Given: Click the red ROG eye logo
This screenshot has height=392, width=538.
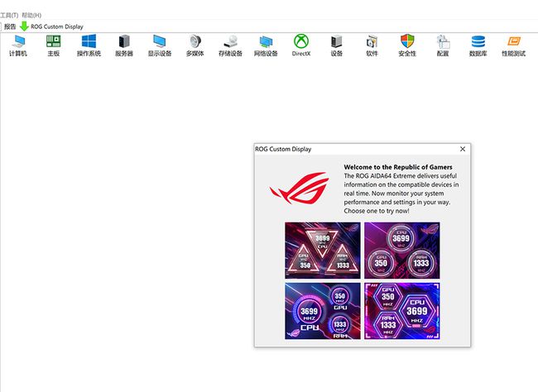Looking at the screenshot, I should click(300, 189).
